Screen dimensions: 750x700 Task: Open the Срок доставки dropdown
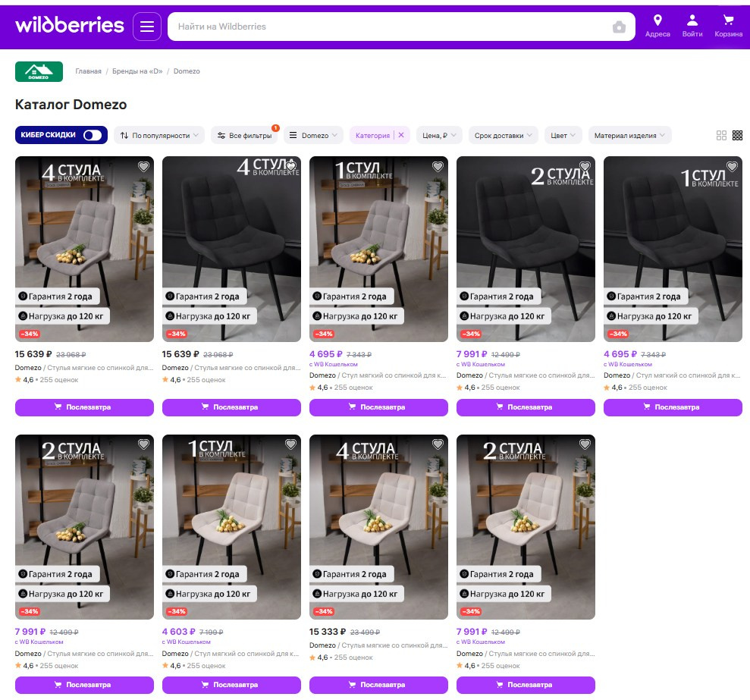coord(503,136)
